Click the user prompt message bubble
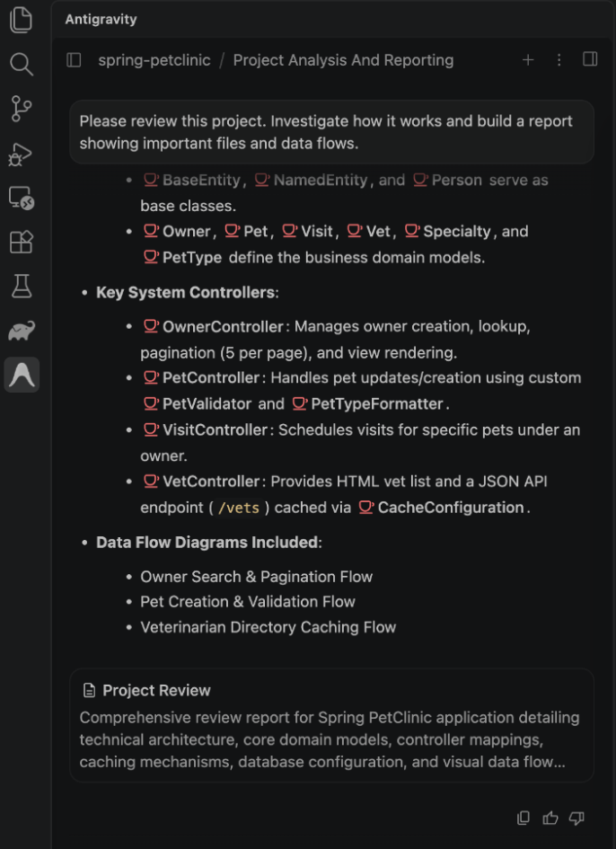The image size is (616, 849). pos(332,131)
